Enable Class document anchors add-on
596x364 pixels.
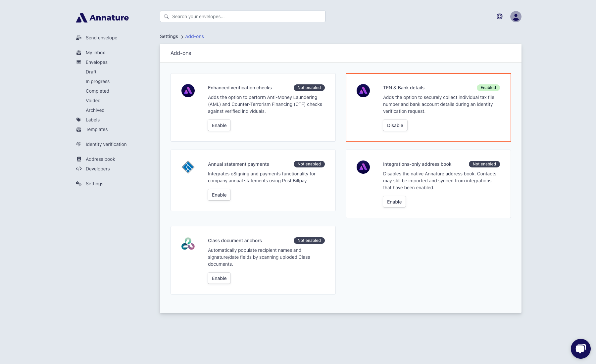tap(219, 278)
